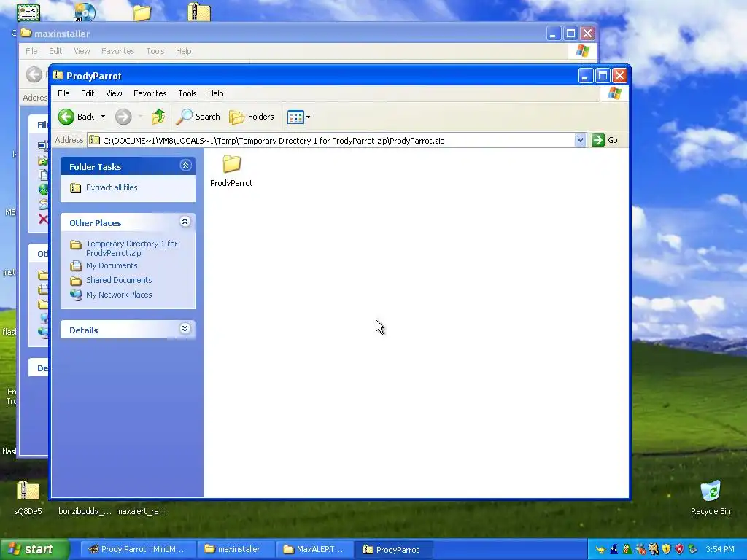Go to My Documents link

(x=112, y=265)
